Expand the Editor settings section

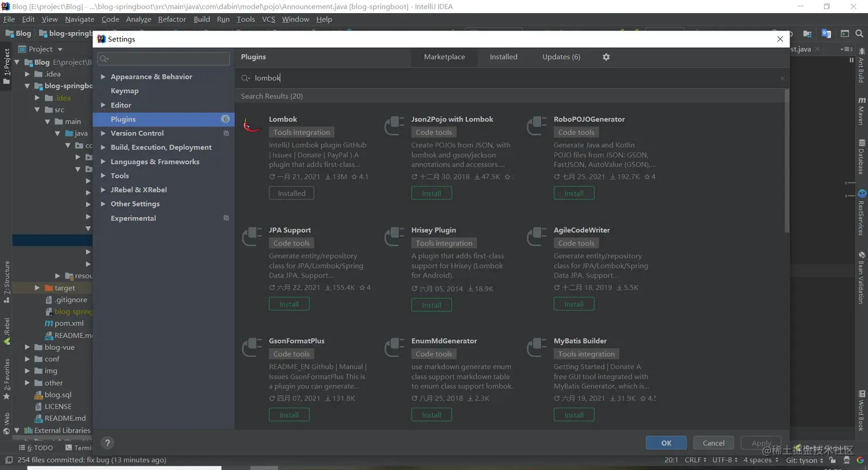(103, 105)
